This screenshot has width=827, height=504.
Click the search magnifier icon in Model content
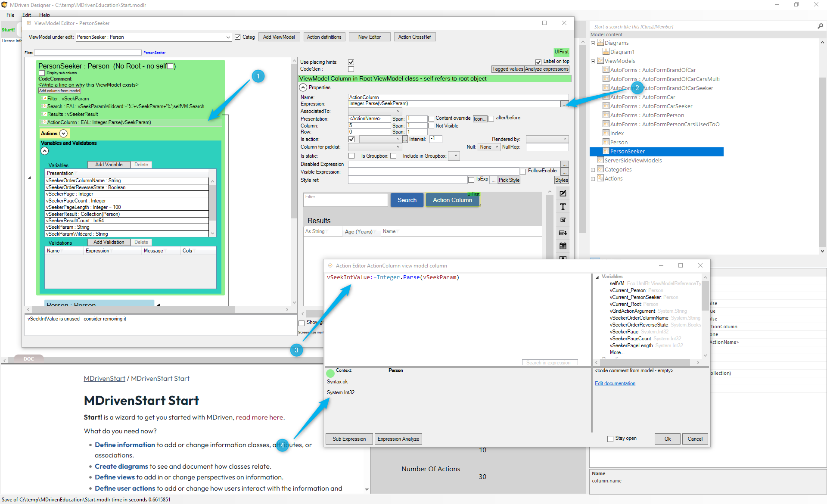click(820, 26)
